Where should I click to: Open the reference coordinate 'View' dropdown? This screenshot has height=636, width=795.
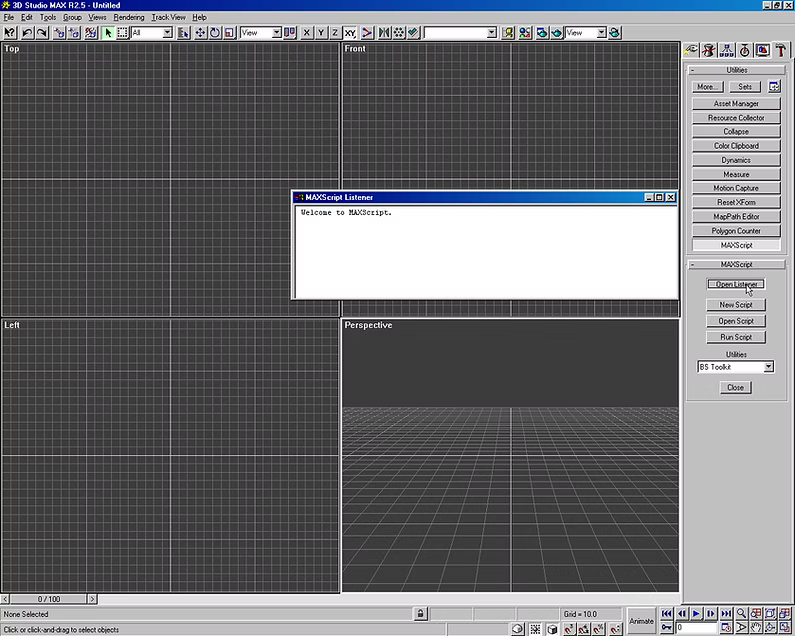coord(274,33)
